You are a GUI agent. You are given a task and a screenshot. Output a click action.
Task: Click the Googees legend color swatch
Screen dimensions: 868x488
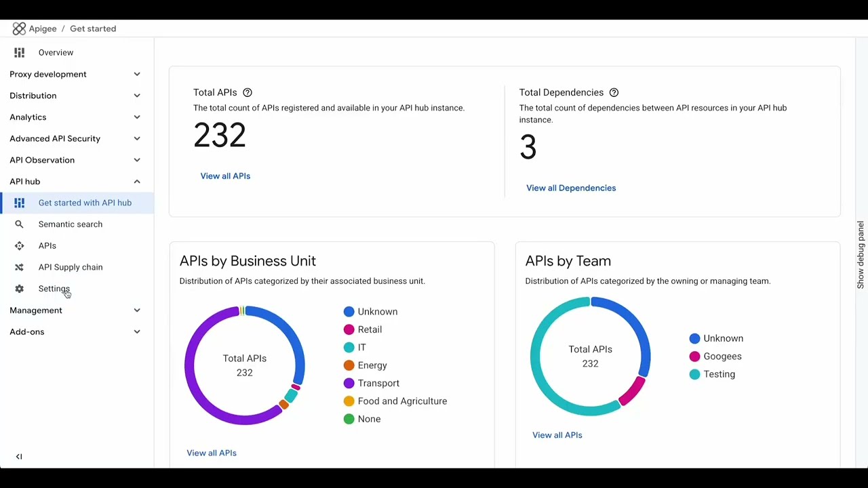point(694,357)
